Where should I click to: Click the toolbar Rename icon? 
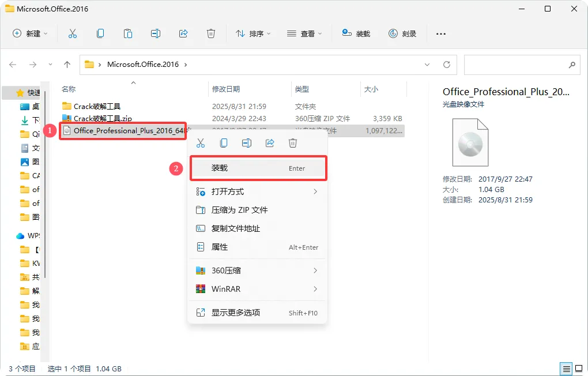tap(156, 33)
